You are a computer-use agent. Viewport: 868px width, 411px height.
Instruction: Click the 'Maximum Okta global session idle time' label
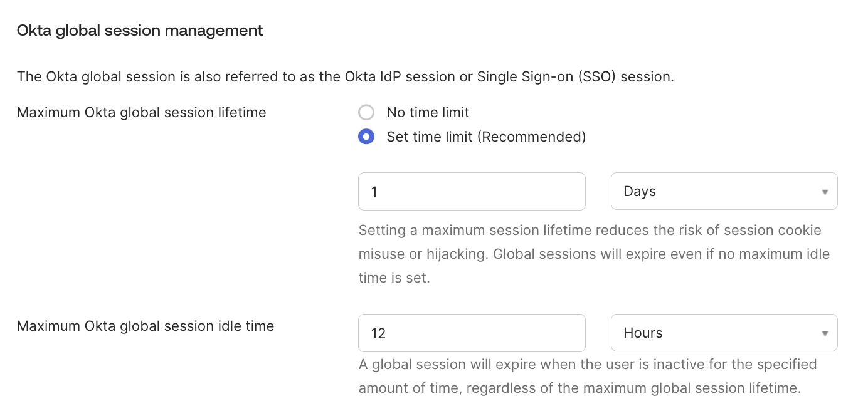tap(146, 326)
